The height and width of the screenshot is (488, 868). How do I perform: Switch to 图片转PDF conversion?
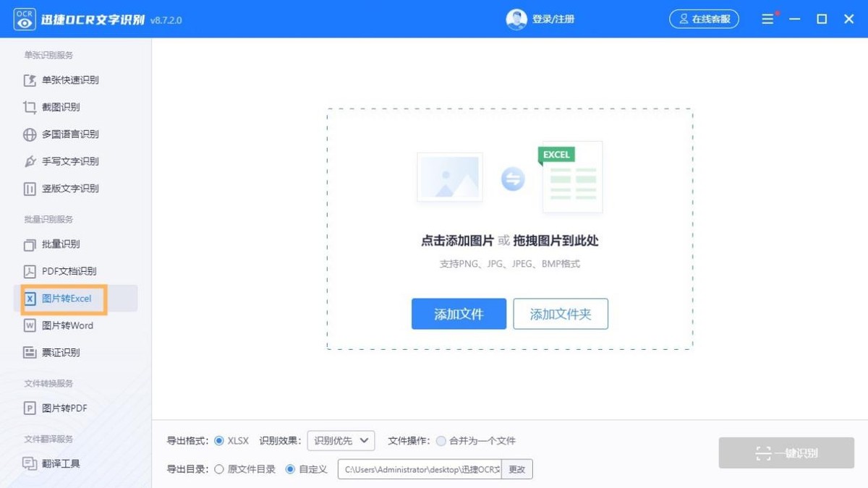point(58,408)
